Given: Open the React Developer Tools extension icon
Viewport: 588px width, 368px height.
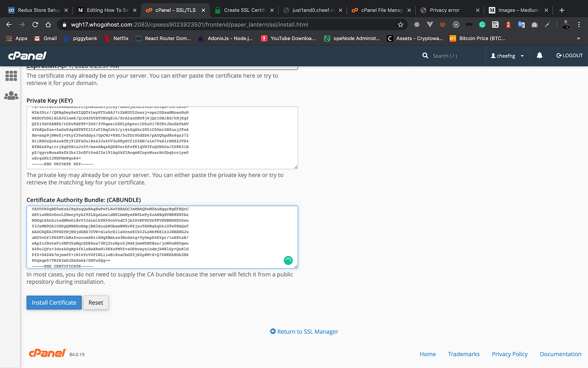Looking at the screenshot, I should point(417,25).
